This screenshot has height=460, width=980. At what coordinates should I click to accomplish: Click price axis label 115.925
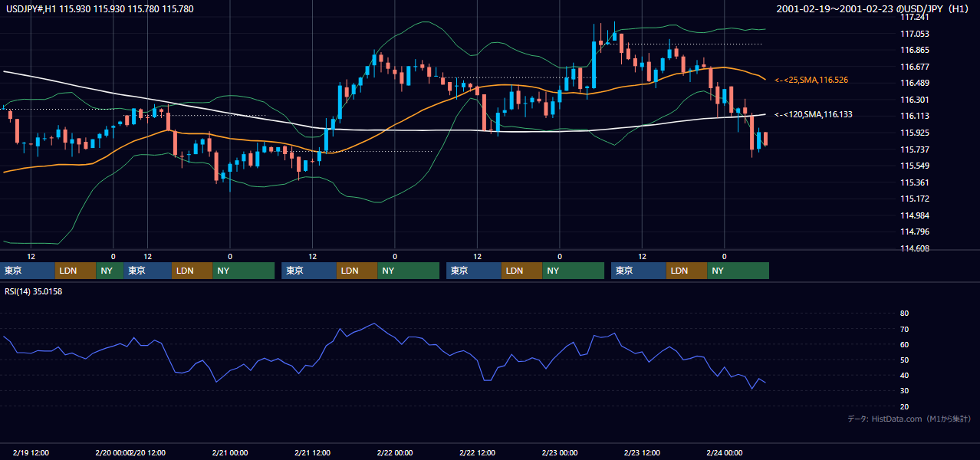click(914, 133)
